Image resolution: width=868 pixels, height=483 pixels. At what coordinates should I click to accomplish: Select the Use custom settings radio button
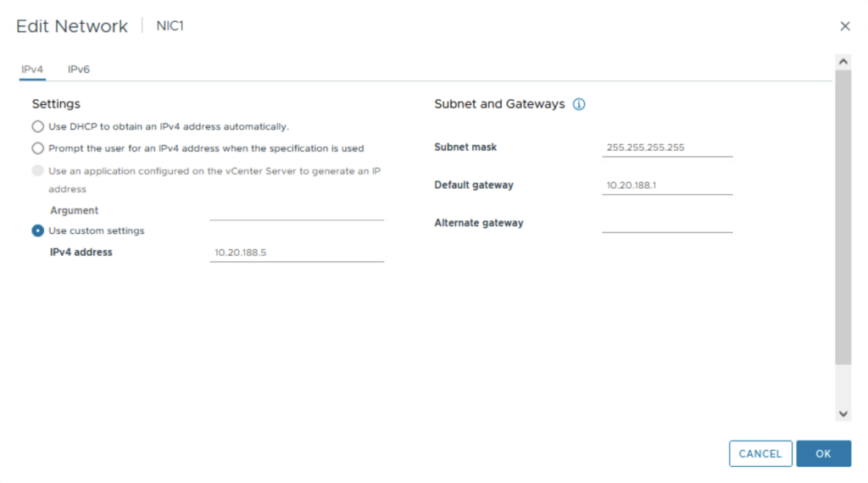[37, 230]
